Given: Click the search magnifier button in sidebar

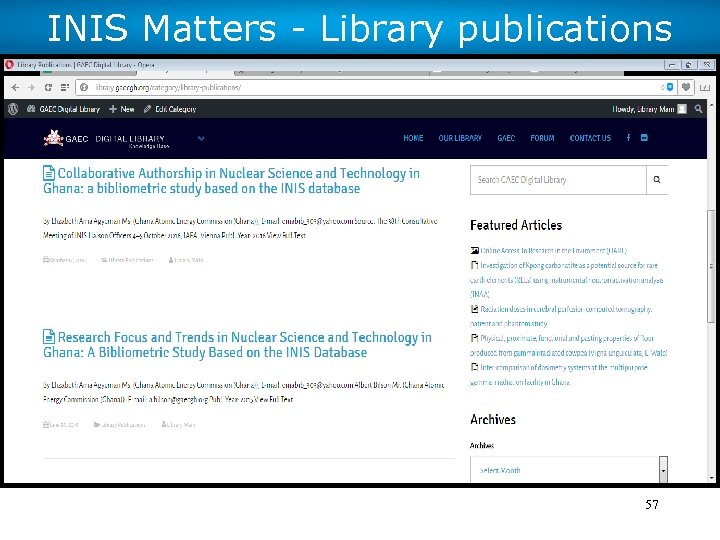Looking at the screenshot, I should click(x=657, y=180).
